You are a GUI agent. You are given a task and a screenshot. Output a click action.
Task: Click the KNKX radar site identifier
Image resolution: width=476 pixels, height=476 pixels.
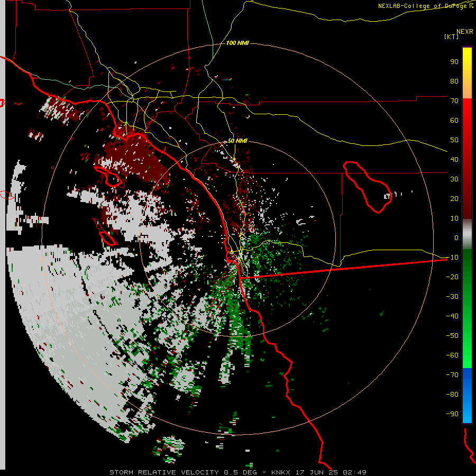[280, 472]
